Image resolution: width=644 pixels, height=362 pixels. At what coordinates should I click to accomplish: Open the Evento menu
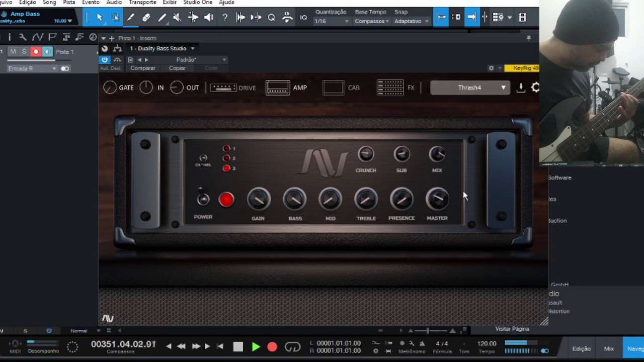coord(91,3)
